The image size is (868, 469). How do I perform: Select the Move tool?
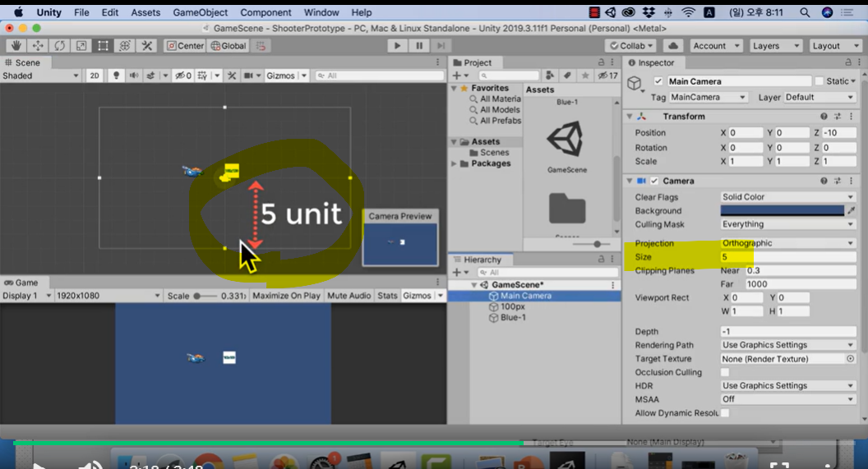click(x=38, y=46)
